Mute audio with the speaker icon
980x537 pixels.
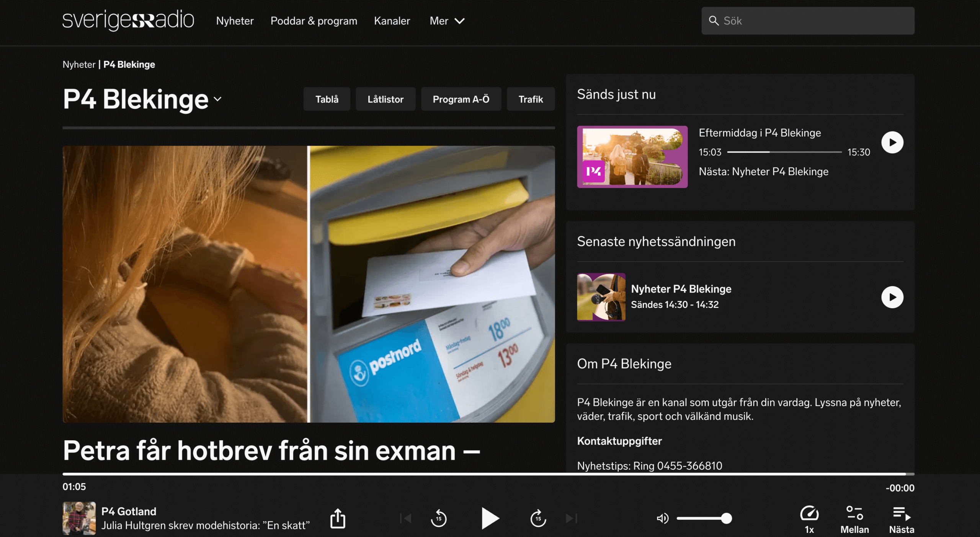point(662,518)
